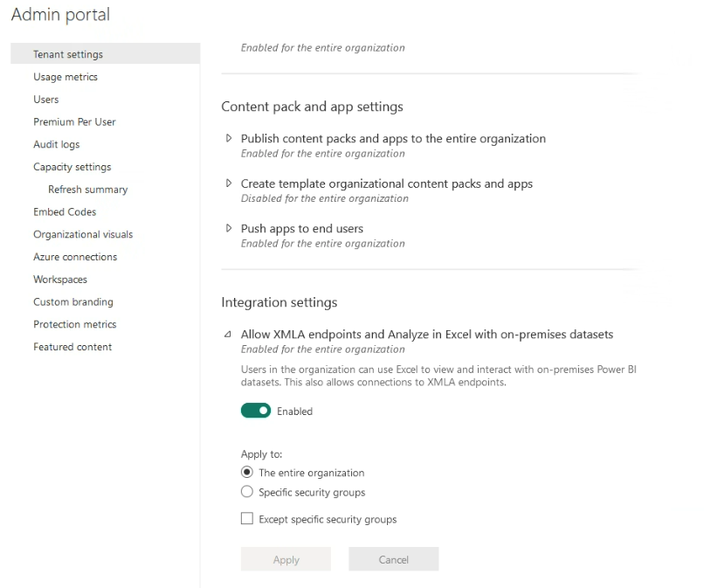Check Except specific security groups
Viewport: 704px width, 588px height.
(247, 518)
